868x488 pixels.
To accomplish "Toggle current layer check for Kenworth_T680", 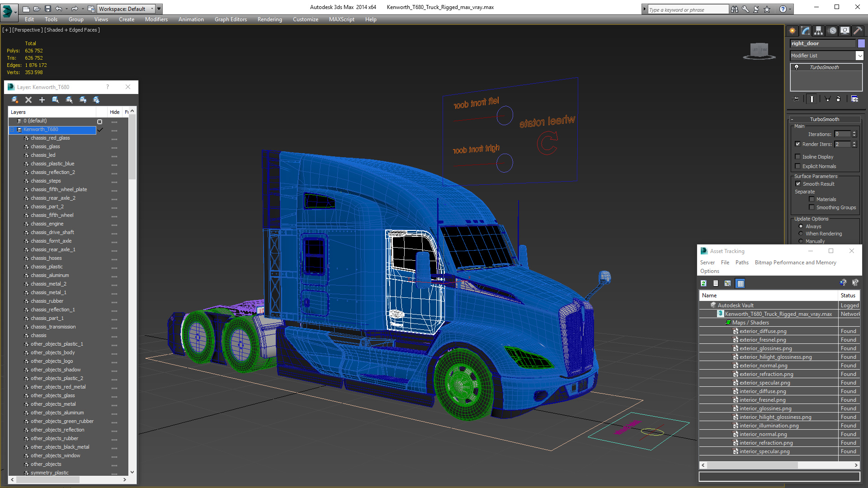I will [x=100, y=130].
